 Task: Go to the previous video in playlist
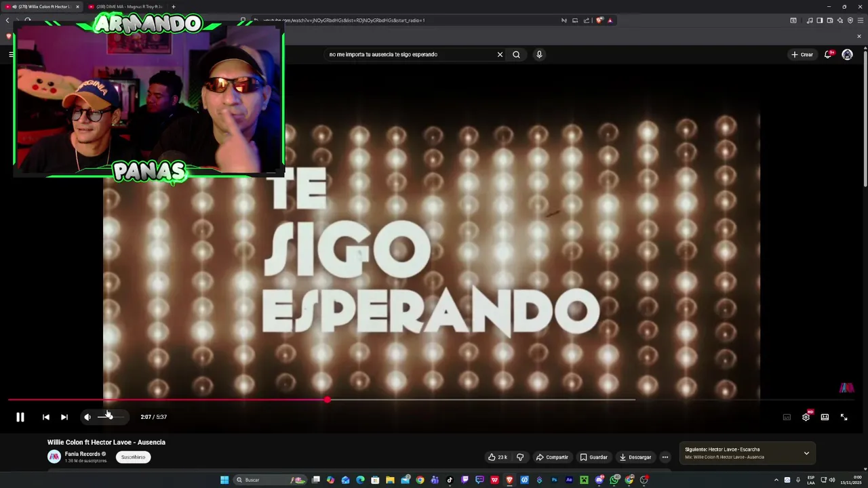[45, 418]
